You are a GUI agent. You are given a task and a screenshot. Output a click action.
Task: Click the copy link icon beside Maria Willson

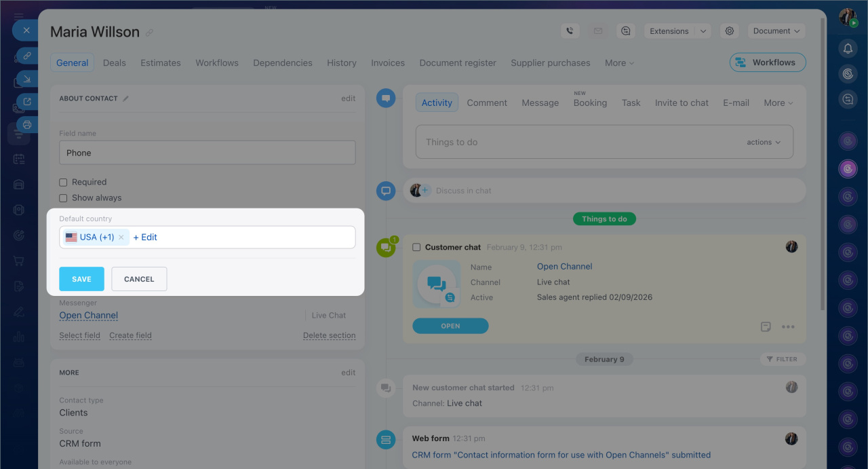pyautogui.click(x=149, y=33)
